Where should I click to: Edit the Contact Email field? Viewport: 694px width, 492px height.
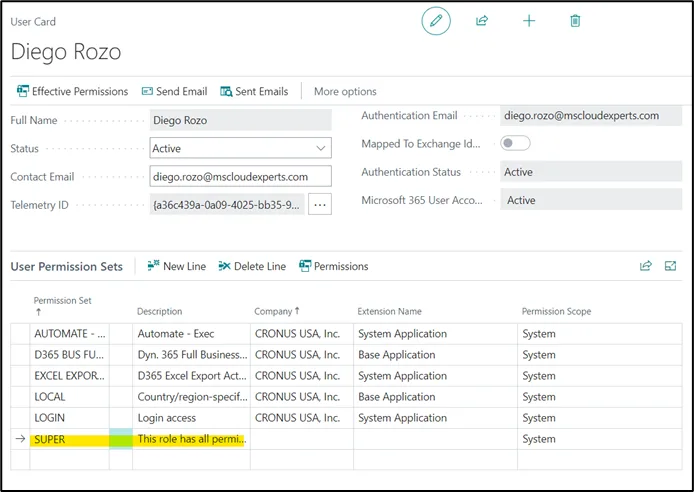(x=240, y=177)
